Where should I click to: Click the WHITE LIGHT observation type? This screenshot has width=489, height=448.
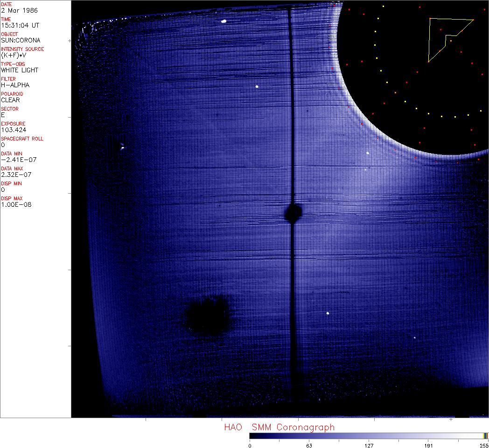pos(20,70)
